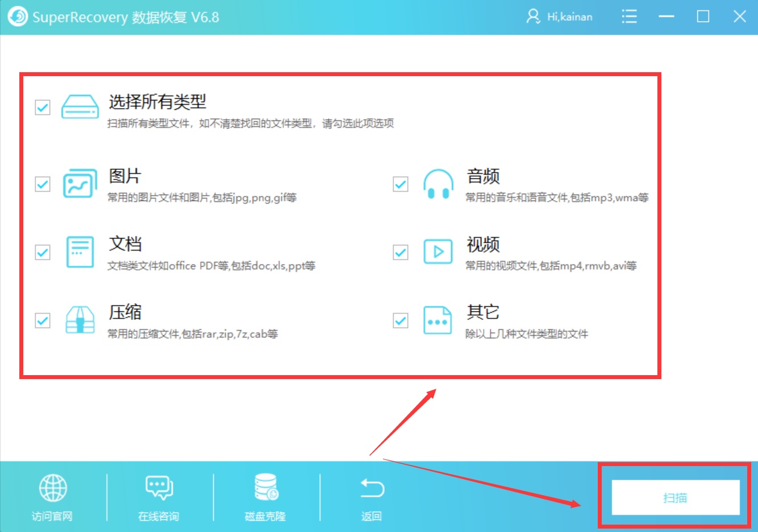Start 在线咨询 using the chat bubble icon
This screenshot has height=532, width=758.
pyautogui.click(x=158, y=487)
